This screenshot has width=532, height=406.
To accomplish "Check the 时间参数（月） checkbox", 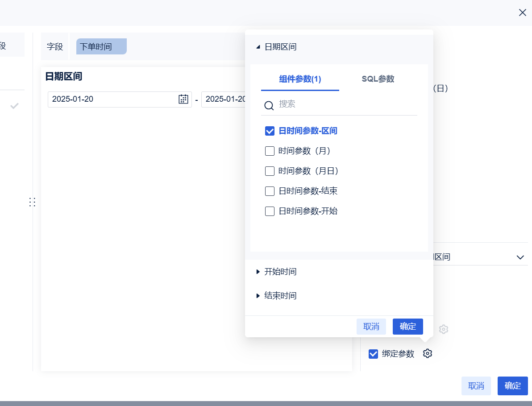I will coord(270,151).
